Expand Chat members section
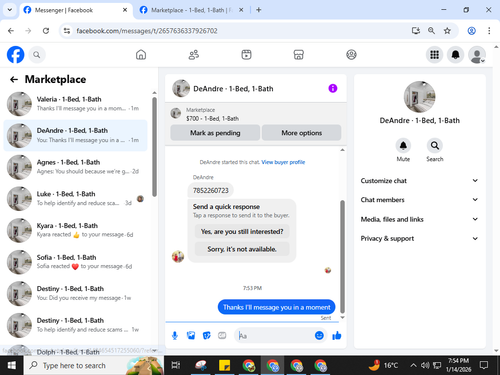The image size is (500, 375). 419,200
